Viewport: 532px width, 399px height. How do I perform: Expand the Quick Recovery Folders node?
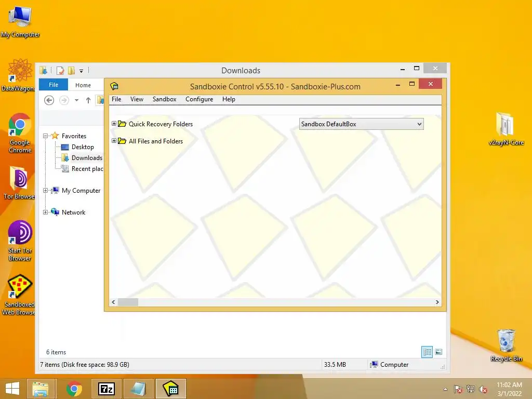(x=114, y=124)
